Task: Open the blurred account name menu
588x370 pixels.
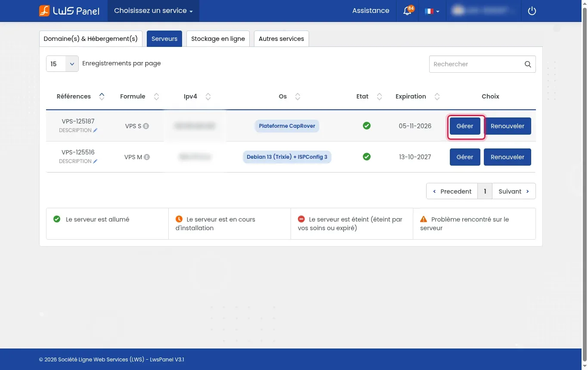Action: point(483,11)
